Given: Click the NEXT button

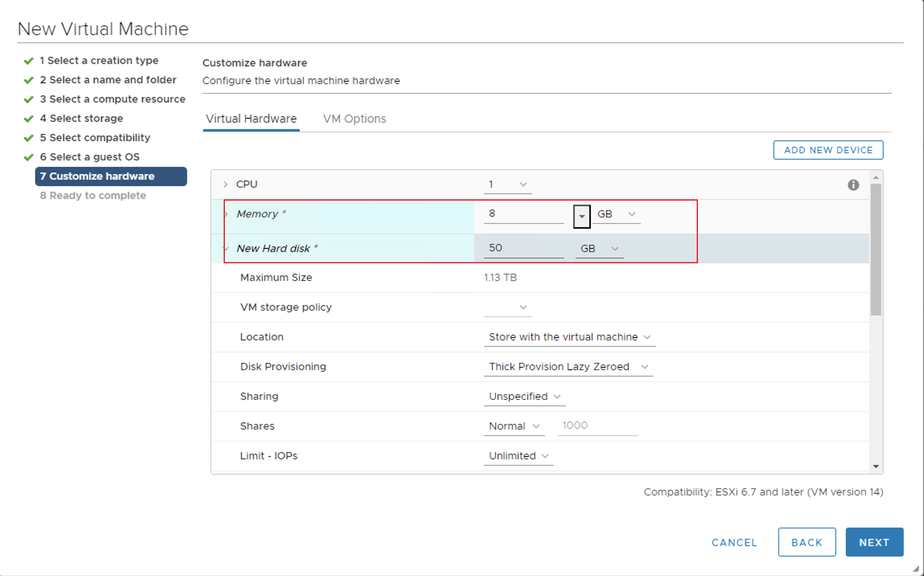Looking at the screenshot, I should coord(874,542).
